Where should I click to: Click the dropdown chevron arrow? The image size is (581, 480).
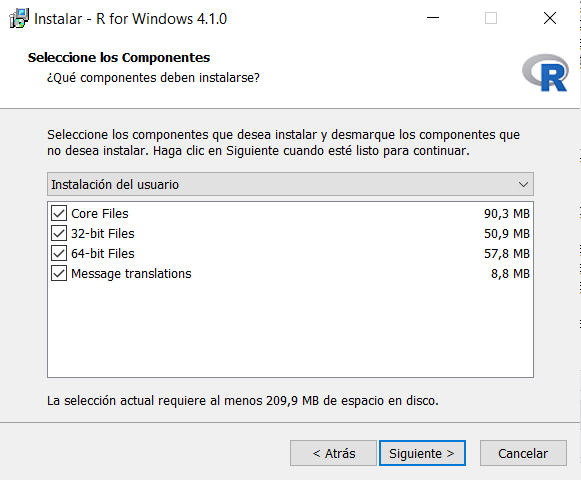523,184
